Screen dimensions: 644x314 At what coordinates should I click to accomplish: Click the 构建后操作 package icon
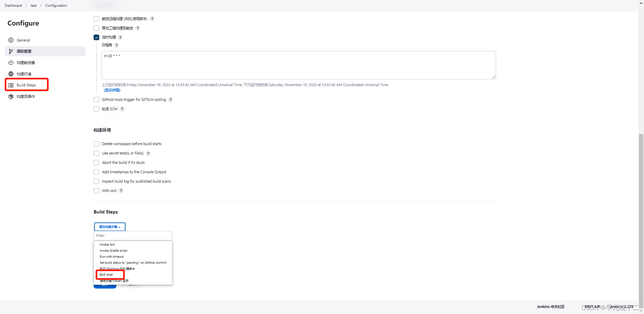pyautogui.click(x=11, y=97)
